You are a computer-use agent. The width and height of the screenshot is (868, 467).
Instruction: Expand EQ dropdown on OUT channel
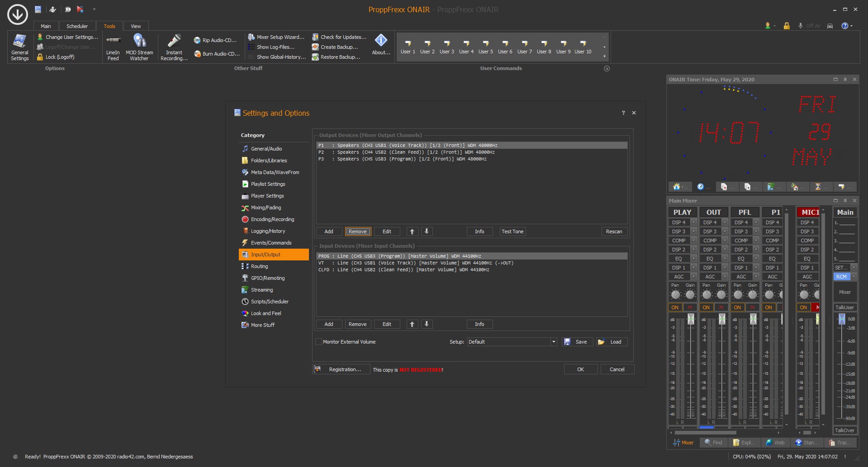725,259
